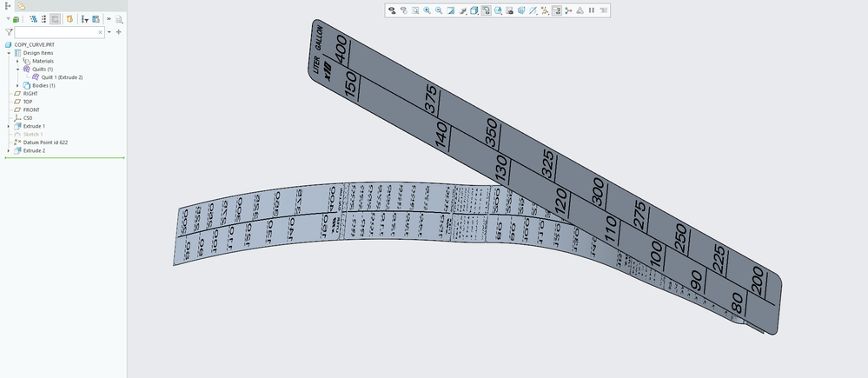868x378 pixels.
Task: Pause the simulation display button
Action: pos(592,10)
